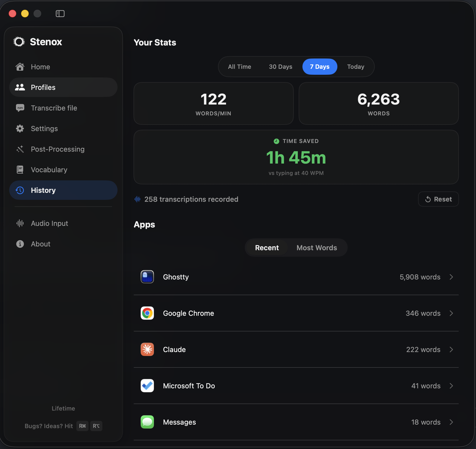476x449 pixels.
Task: Open the About page
Action: click(63, 244)
